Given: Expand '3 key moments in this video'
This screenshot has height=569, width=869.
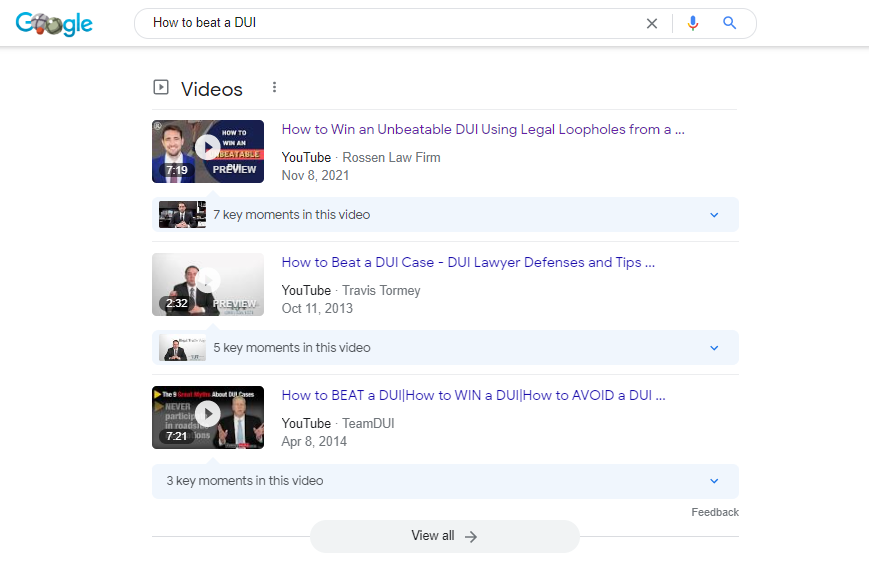Looking at the screenshot, I should click(x=445, y=481).
